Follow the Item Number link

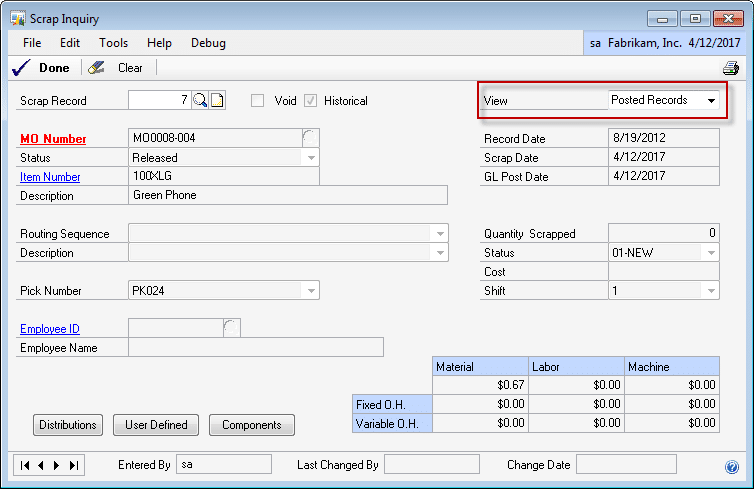[x=50, y=177]
